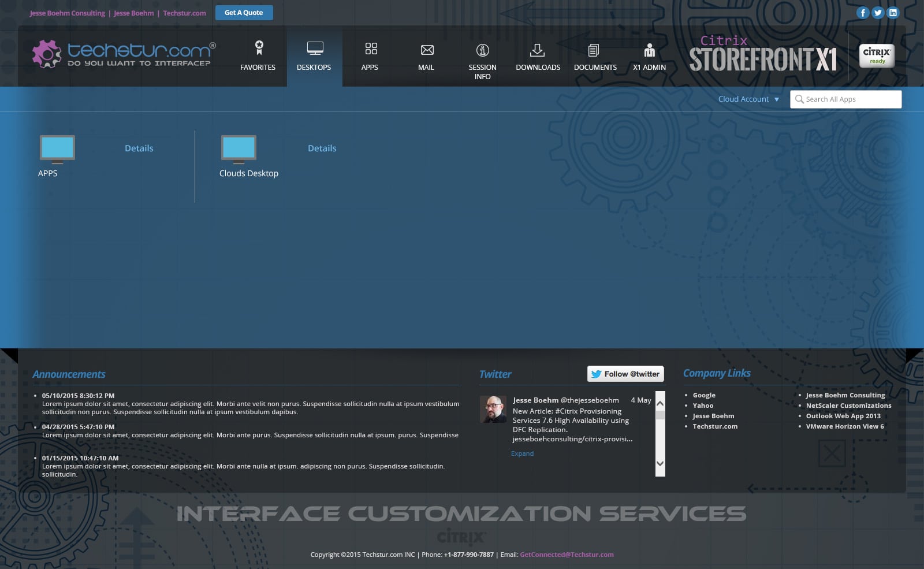
Task: Click the DOCUMENTS menu label
Action: point(595,68)
